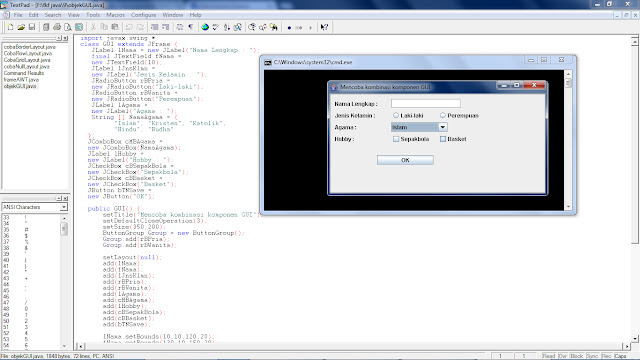Open the Agama combo box dropdown
Image resolution: width=640 pixels, height=360 pixels.
pyautogui.click(x=443, y=127)
